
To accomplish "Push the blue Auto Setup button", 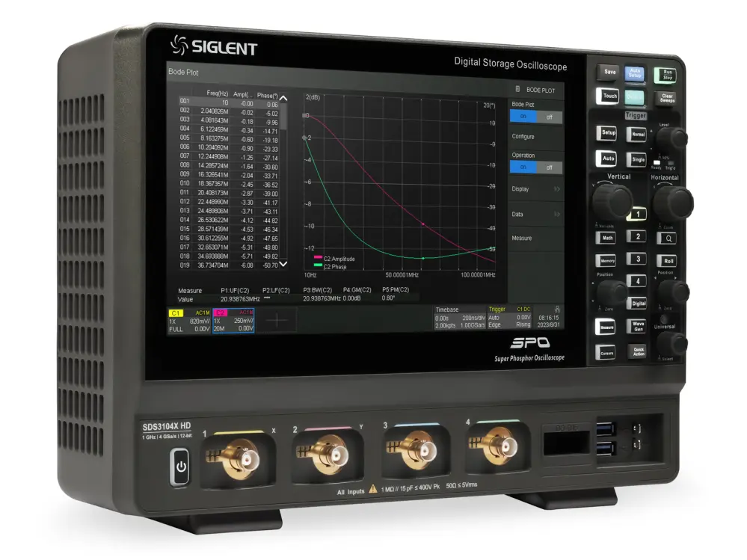I will pos(635,73).
